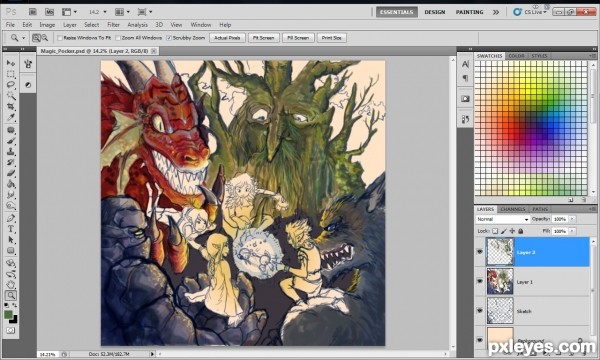Select the Dodge tool

[11, 206]
